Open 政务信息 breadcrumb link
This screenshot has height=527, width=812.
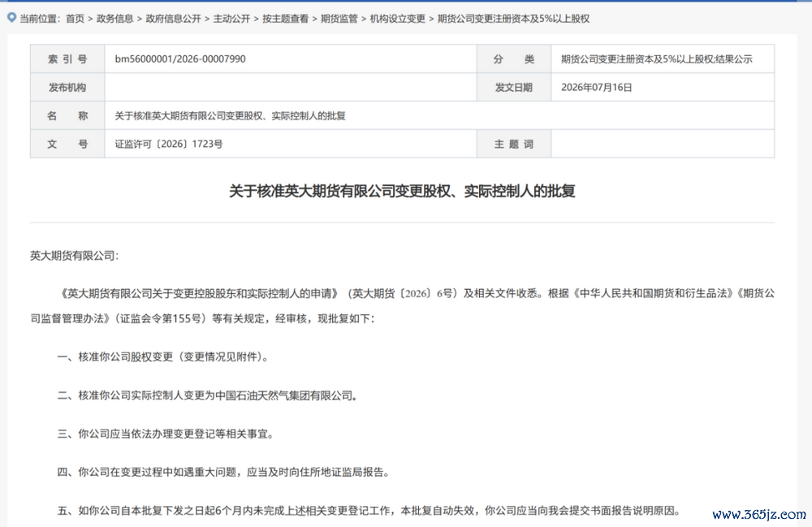(115, 19)
